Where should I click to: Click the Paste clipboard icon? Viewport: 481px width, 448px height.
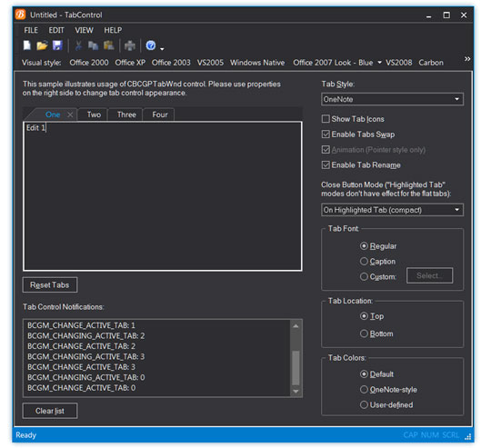[x=109, y=45]
